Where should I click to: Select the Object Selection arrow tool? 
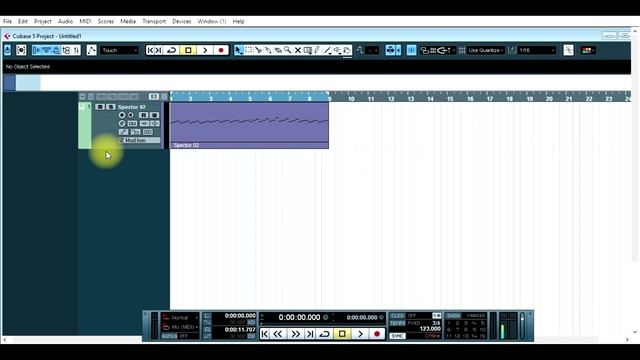[239, 50]
